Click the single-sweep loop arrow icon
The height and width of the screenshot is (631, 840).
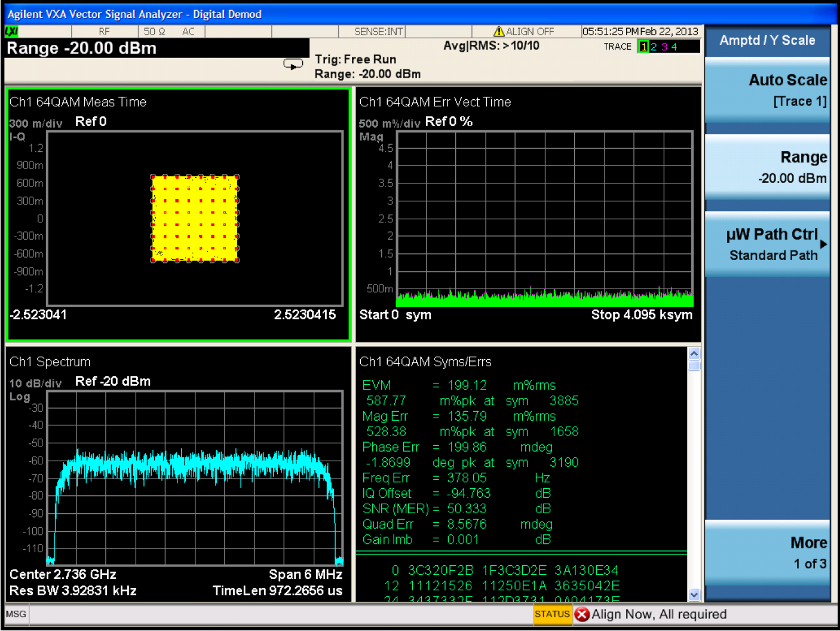pyautogui.click(x=293, y=64)
